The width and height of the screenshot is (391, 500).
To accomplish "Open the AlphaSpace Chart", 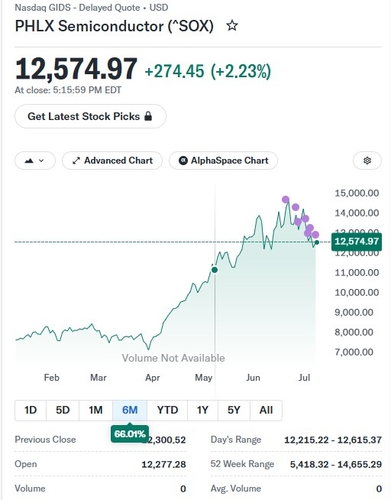I will (223, 161).
